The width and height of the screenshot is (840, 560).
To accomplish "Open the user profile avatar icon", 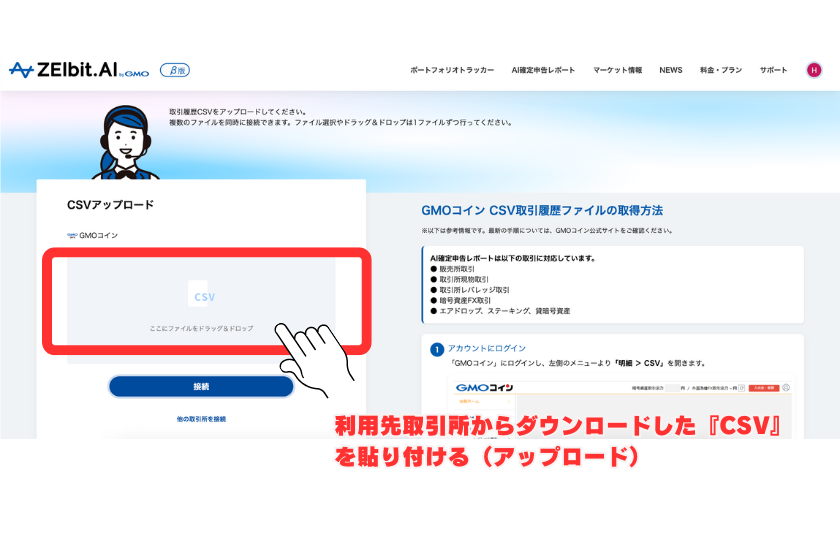I will click(813, 70).
